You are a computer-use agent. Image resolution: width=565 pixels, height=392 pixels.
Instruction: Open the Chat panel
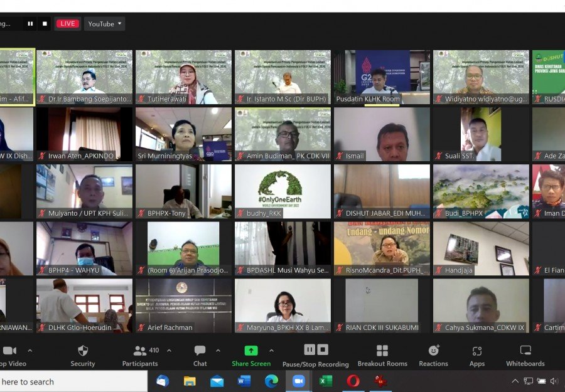tap(200, 356)
